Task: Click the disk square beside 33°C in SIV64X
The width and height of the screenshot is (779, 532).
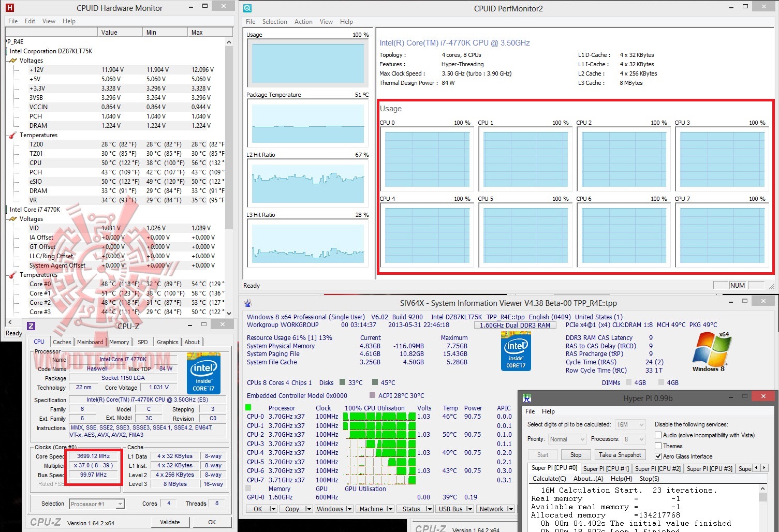Action: coord(342,382)
